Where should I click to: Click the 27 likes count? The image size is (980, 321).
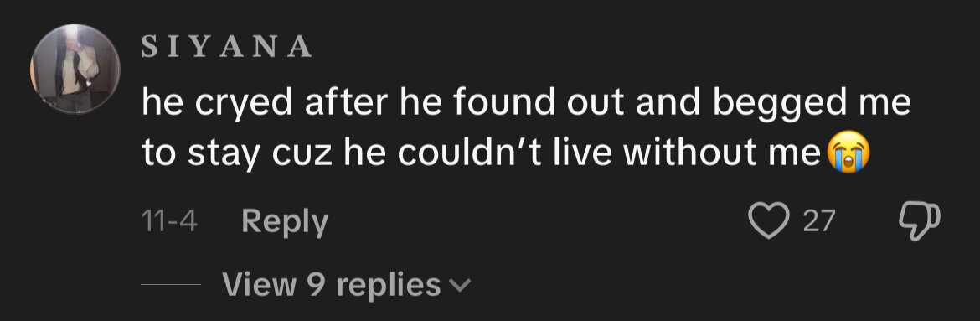click(x=818, y=221)
